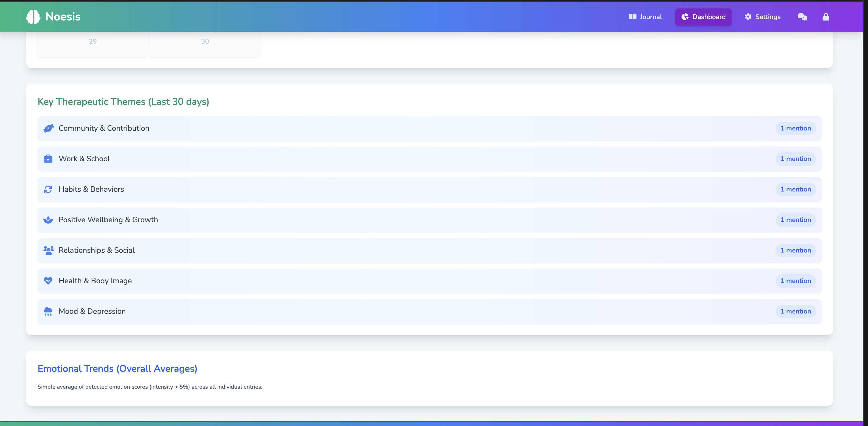Open the chat bubbles icon

802,17
